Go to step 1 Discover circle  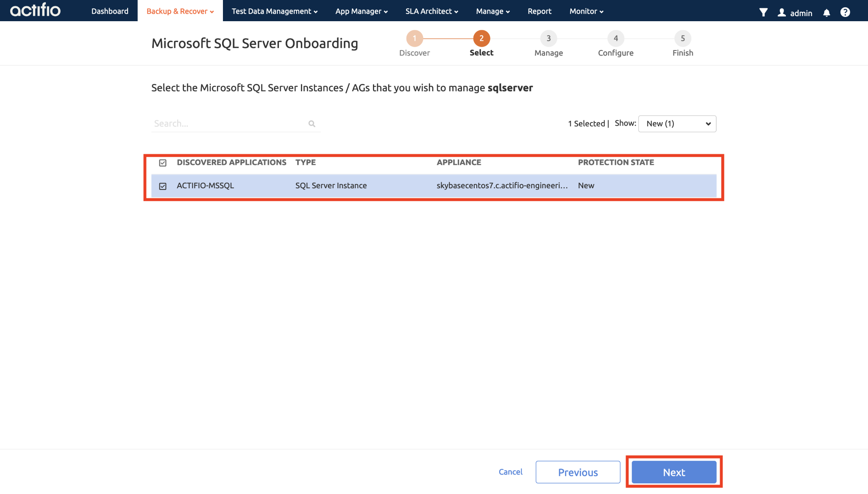[x=415, y=39]
